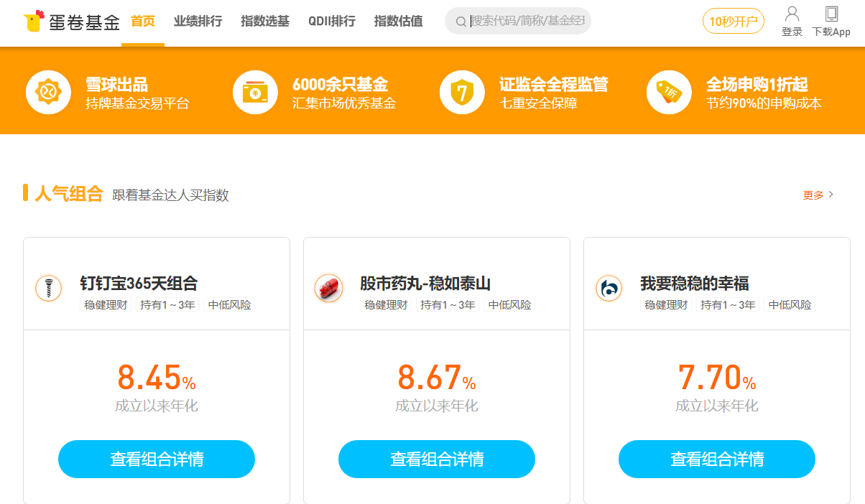Screen dimensions: 865x504
Task: Click the 蛋卷基金 chicken logo icon
Action: 33,21
